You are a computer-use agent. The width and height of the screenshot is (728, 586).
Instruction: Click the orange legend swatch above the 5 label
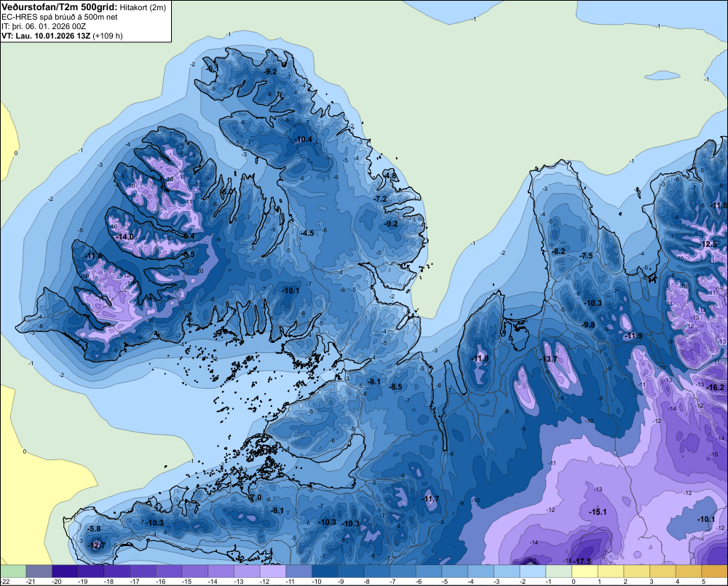(x=715, y=571)
